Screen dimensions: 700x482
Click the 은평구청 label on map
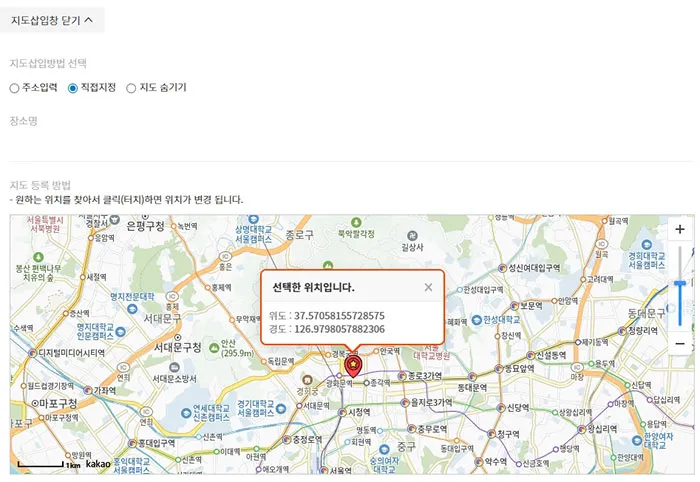146,226
